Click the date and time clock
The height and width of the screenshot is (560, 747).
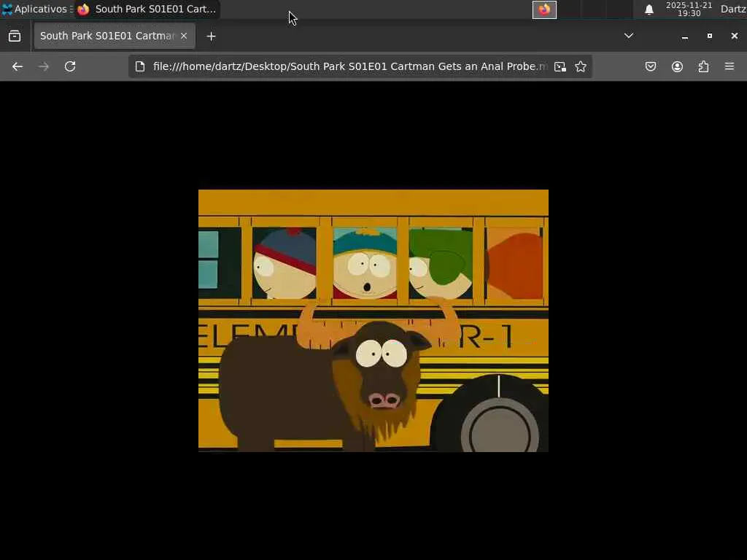click(x=689, y=9)
